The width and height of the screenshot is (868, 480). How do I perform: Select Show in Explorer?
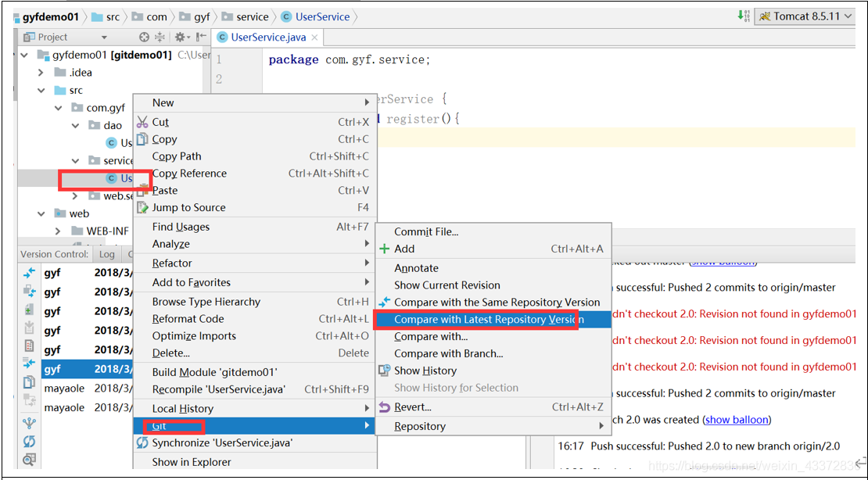(x=255, y=462)
